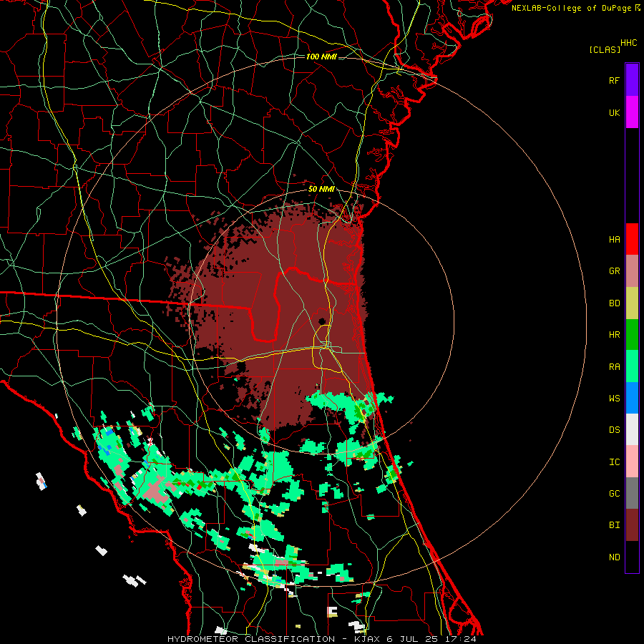The width and height of the screenshot is (644, 644).
Task: Click the 100 NMI range ring label
Action: click(x=321, y=57)
